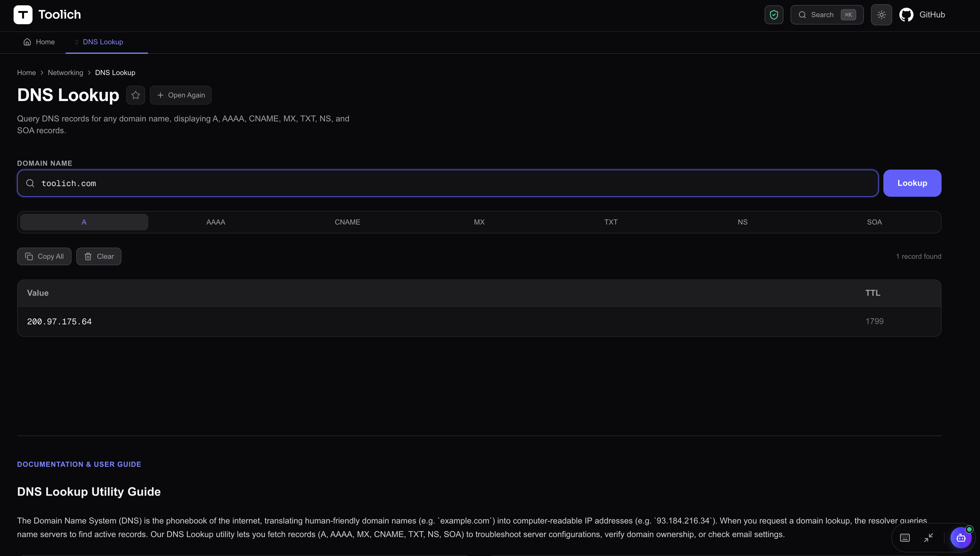This screenshot has height=556, width=980.
Task: Click the Open Again button
Action: click(x=181, y=95)
